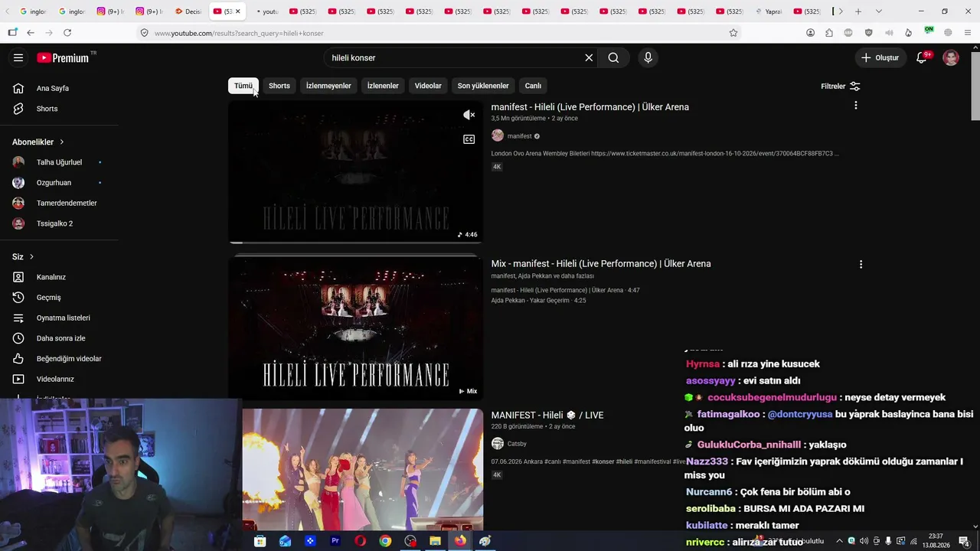Play the Mix 'Hileli Live Performance' thumbnail
The image size is (980, 551).
point(355,328)
